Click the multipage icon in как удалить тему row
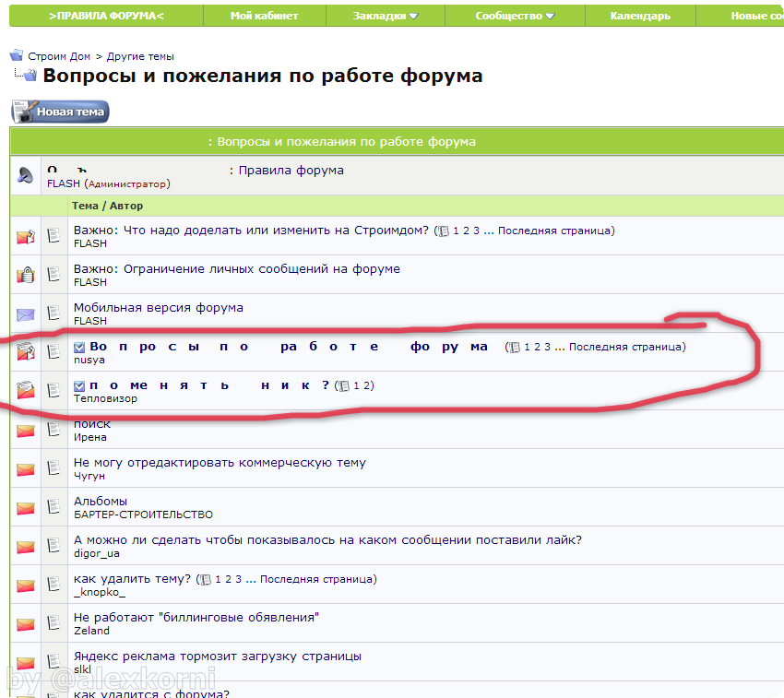This screenshot has height=698, width=784. (206, 580)
